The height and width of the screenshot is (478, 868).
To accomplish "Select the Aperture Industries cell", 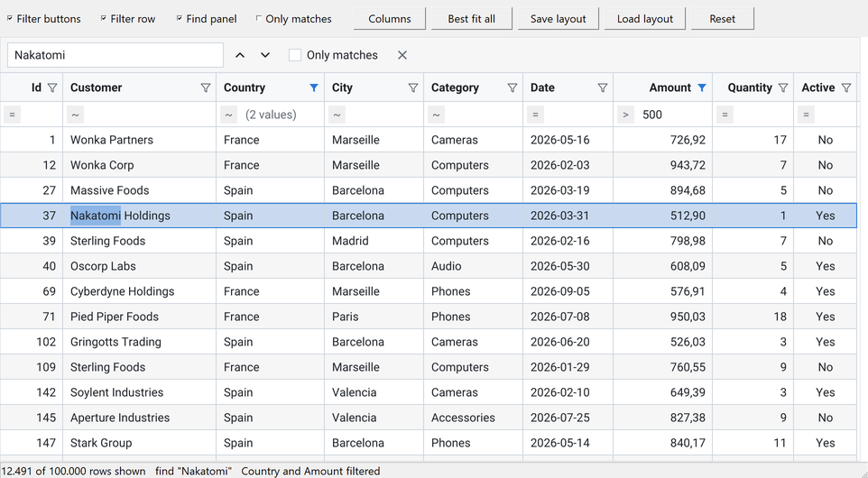I will coord(140,418).
